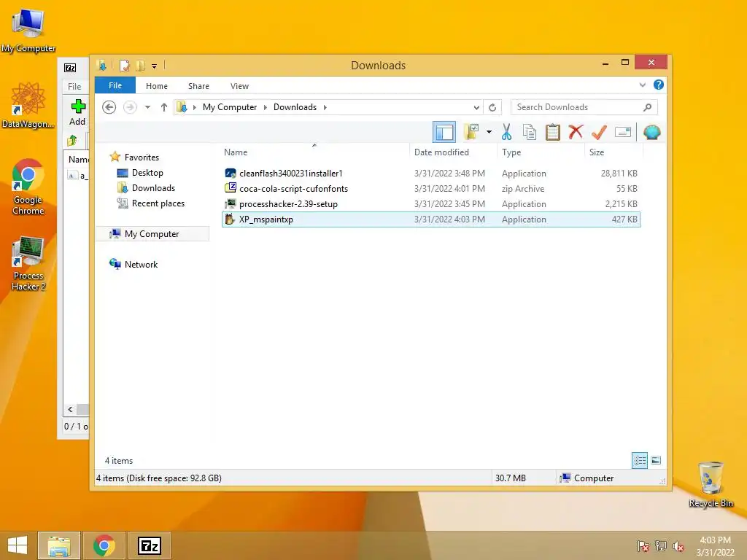This screenshot has height=560, width=747.
Task: Select Network in navigation pane
Action: tap(141, 264)
